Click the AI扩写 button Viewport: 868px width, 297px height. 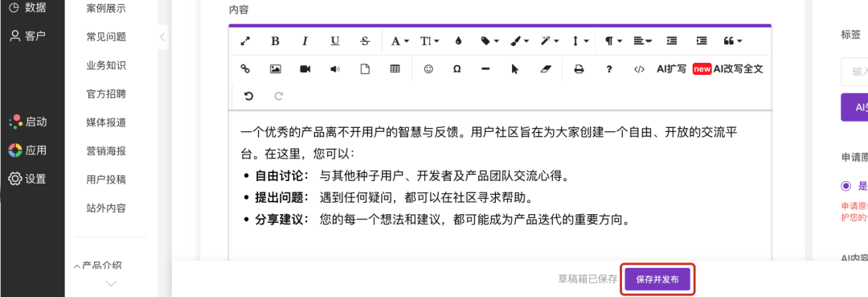pyautogui.click(x=671, y=69)
